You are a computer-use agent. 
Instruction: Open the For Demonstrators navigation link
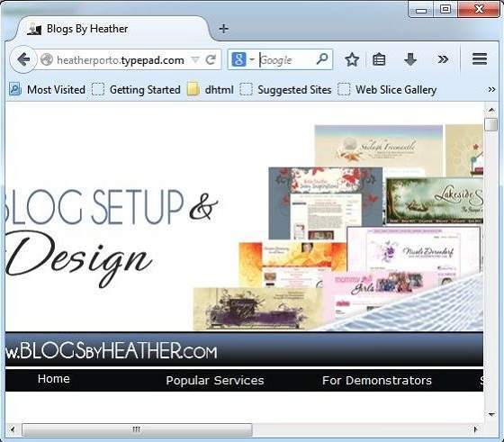(x=377, y=381)
